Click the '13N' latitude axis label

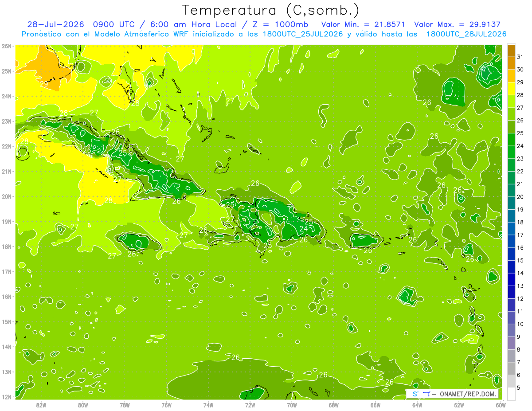point(6,372)
